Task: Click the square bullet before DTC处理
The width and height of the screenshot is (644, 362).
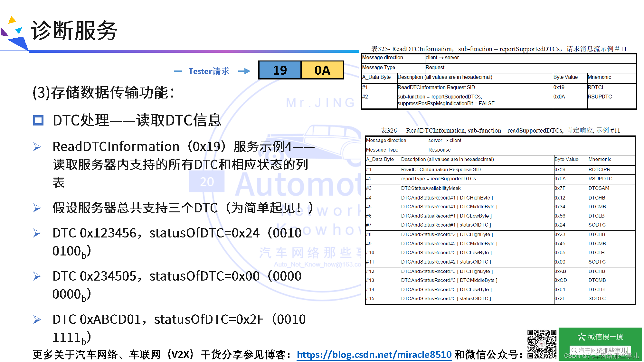Action: pos(38,121)
